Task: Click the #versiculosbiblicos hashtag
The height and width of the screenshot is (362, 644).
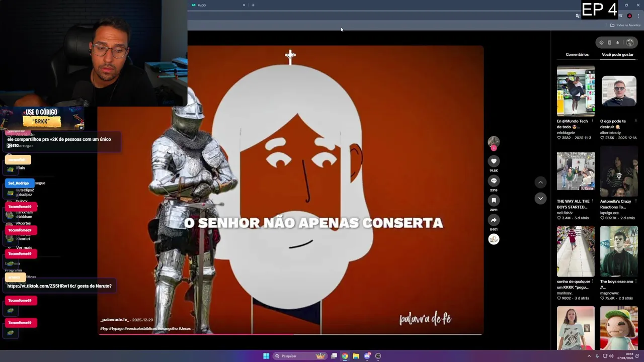Action: point(140,328)
